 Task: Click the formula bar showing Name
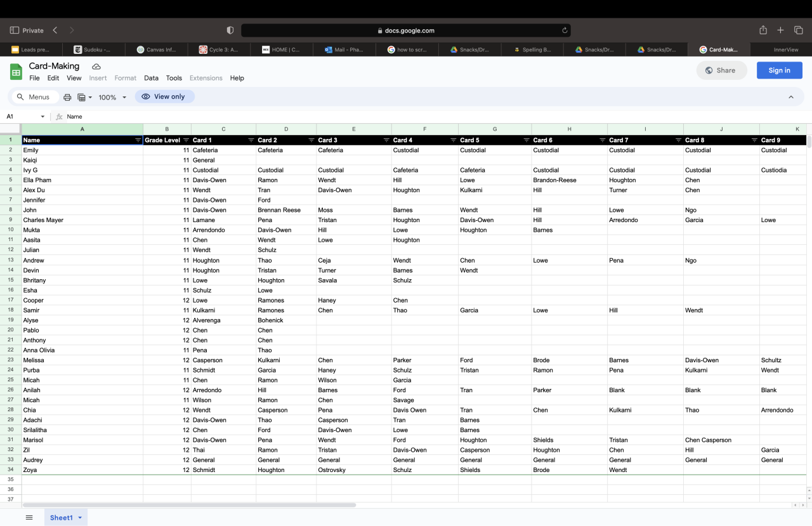431,117
